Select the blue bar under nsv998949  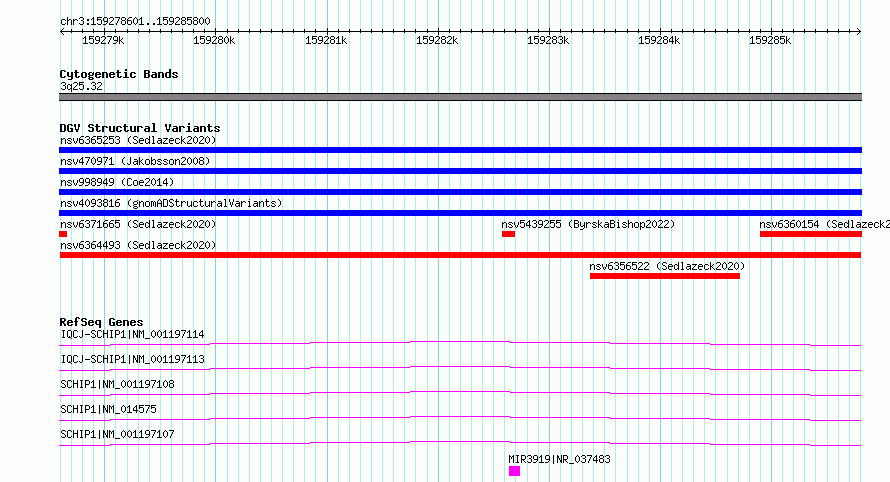pos(460,192)
